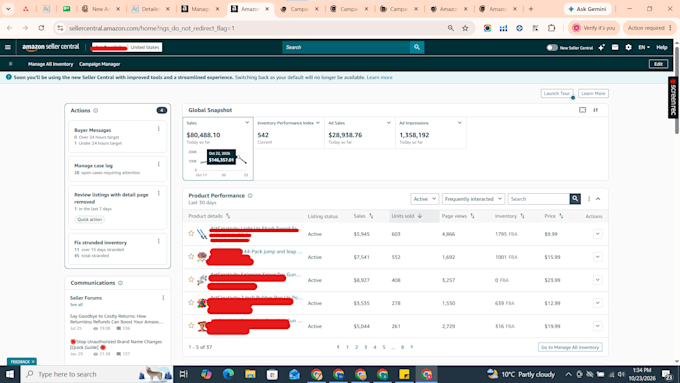This screenshot has height=383, width=680.
Task: Click Global Snapshot customize settings icon
Action: point(596,110)
